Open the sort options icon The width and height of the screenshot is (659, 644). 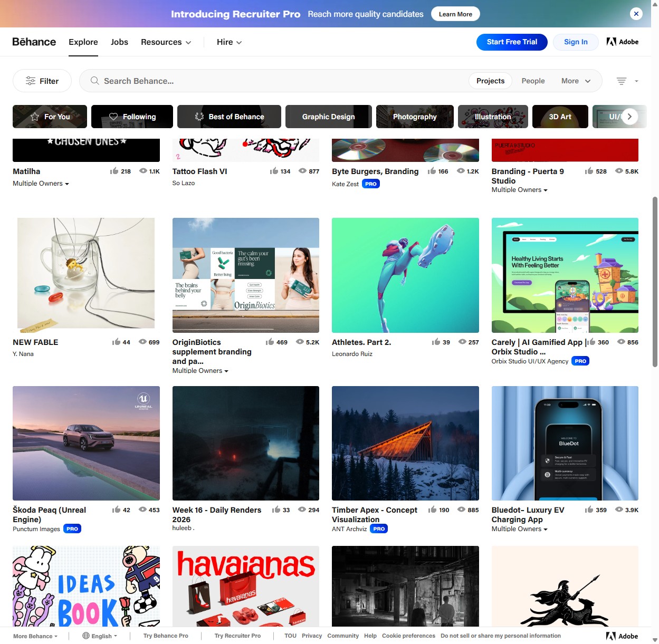click(x=622, y=81)
